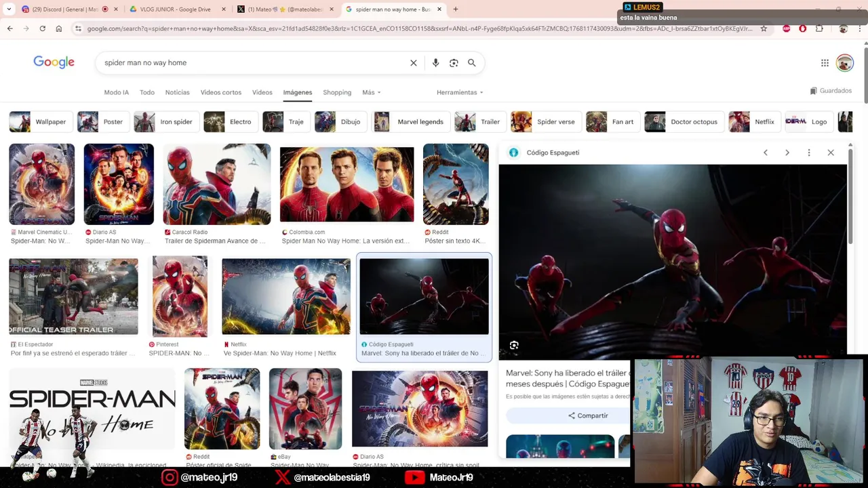Switch to the Videos tab

click(262, 92)
